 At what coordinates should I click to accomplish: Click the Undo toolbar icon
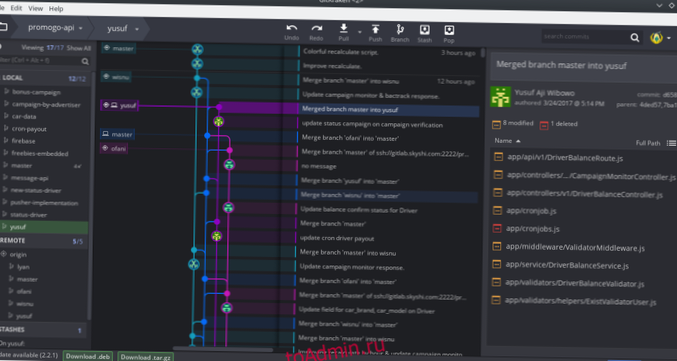292,28
